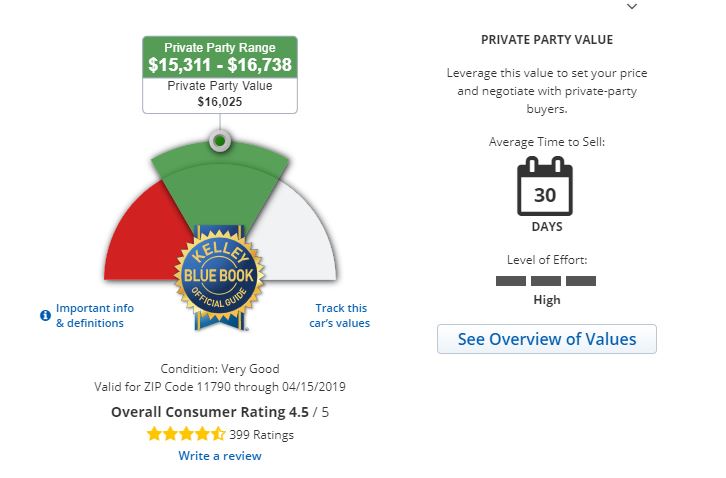Click the yellow star rating icons
The width and height of the screenshot is (726, 478).
[186, 434]
